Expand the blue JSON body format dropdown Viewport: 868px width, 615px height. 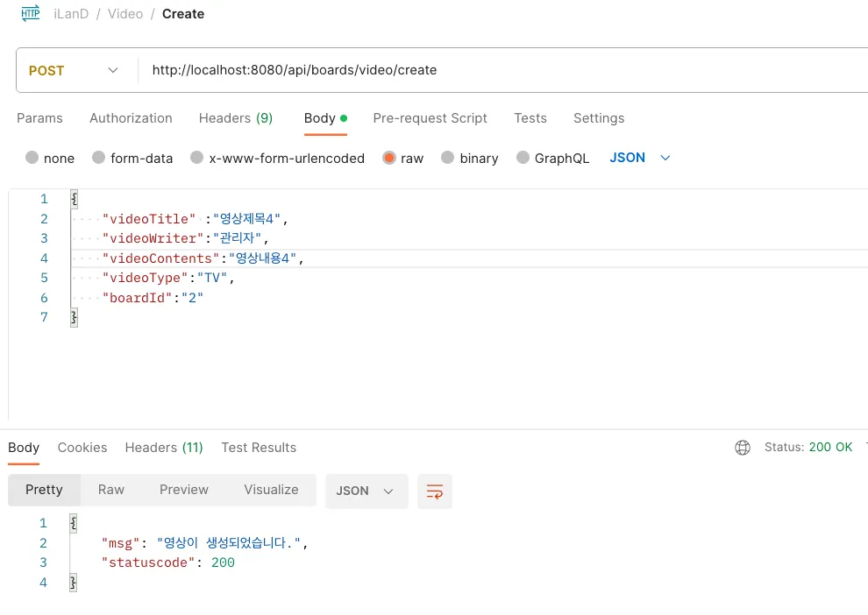pos(640,158)
